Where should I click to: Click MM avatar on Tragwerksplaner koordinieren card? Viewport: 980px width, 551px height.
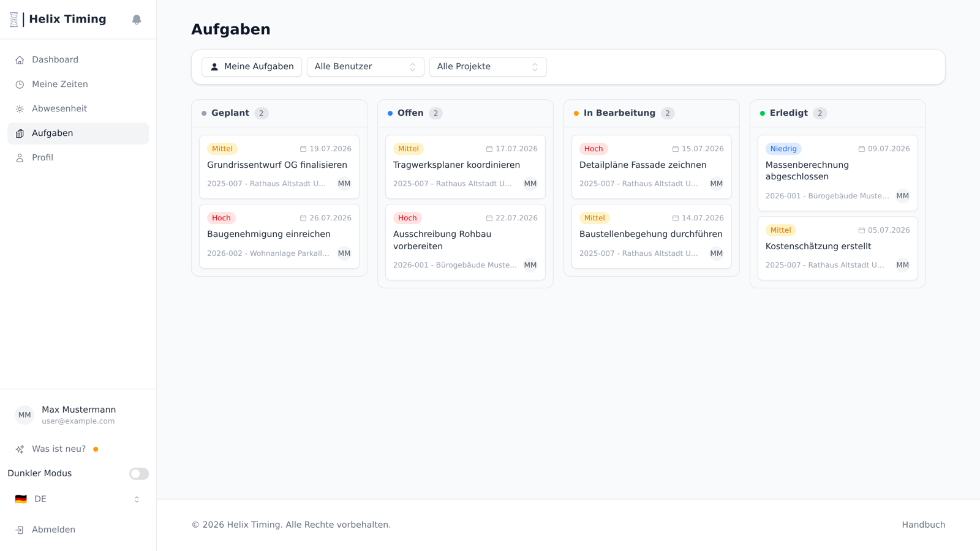click(530, 184)
